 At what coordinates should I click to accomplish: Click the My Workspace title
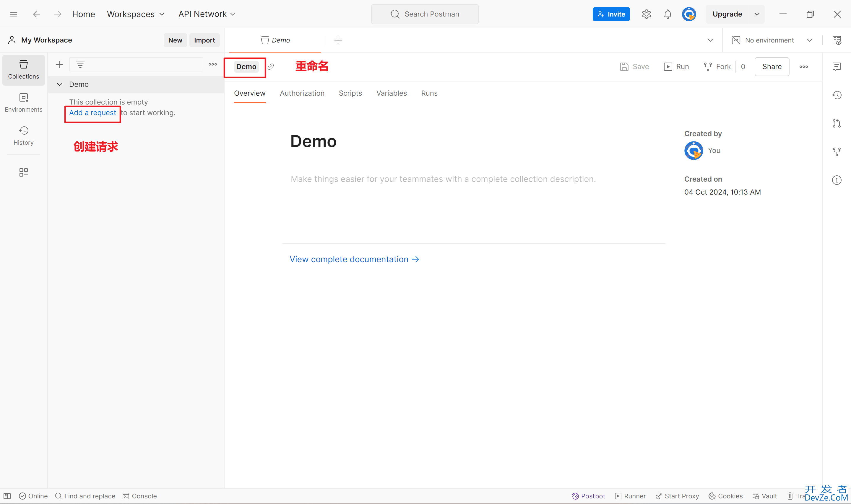click(47, 40)
